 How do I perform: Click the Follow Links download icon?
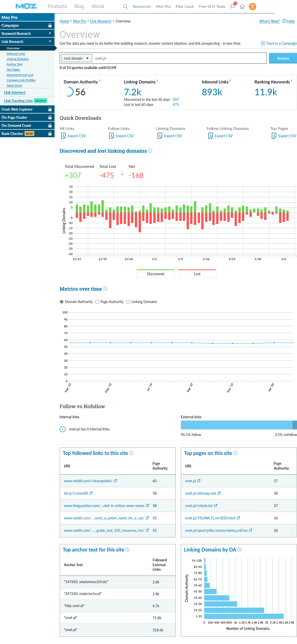click(112, 136)
